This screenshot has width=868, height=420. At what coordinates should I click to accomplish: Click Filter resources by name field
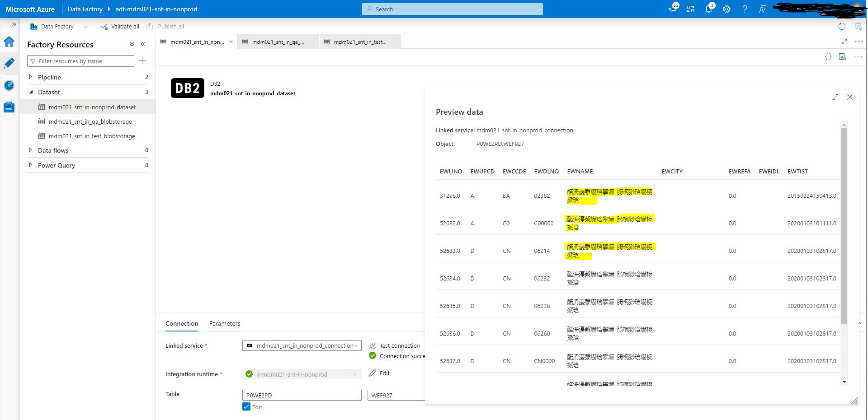click(80, 61)
